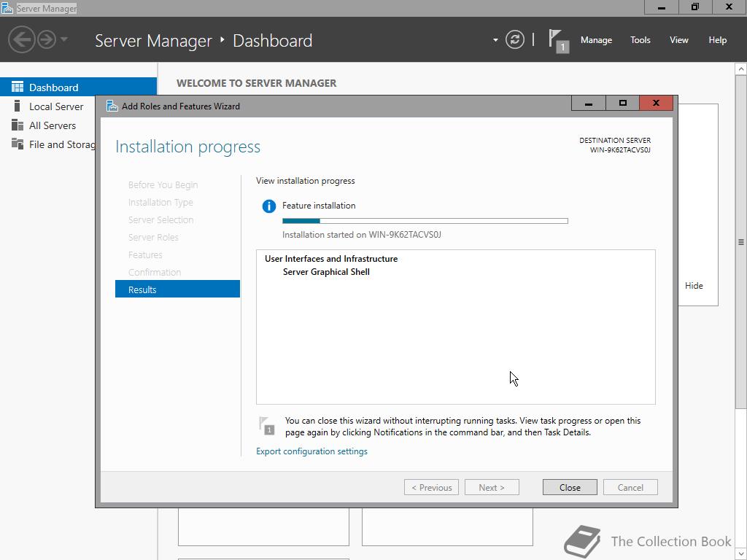Click the feature installation progress bar
Viewport: 747px width, 560px height.
[x=425, y=221]
